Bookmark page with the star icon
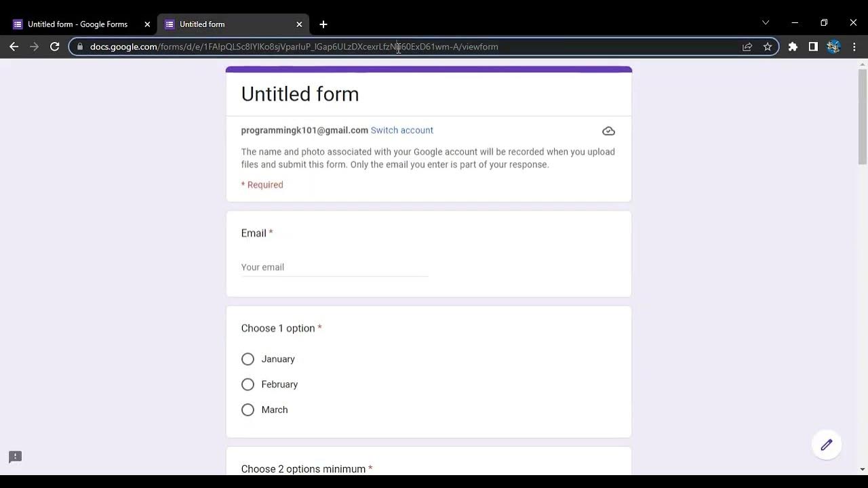The image size is (868, 488). click(x=768, y=47)
